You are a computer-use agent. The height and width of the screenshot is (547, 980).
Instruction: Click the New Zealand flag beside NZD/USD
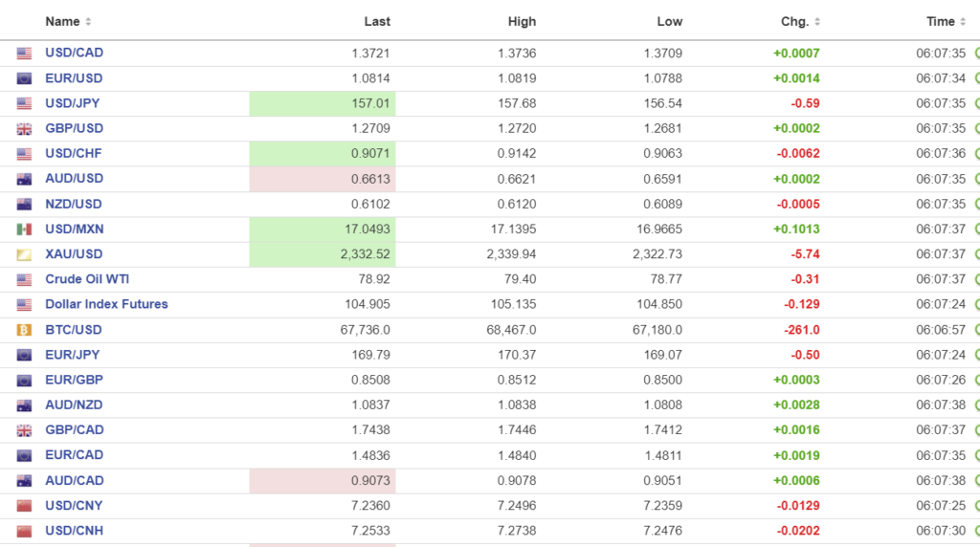(24, 205)
